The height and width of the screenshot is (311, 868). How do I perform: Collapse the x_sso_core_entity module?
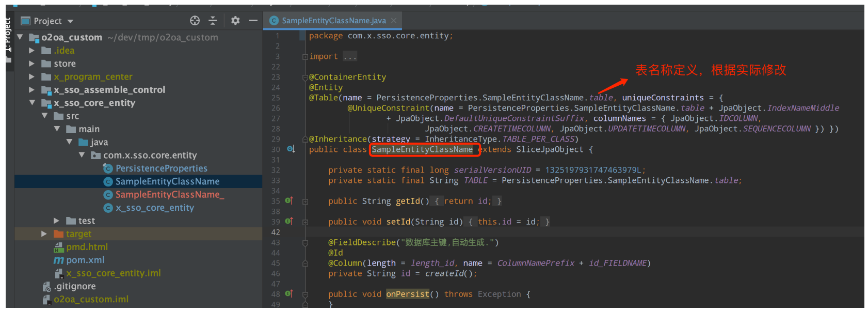click(32, 103)
